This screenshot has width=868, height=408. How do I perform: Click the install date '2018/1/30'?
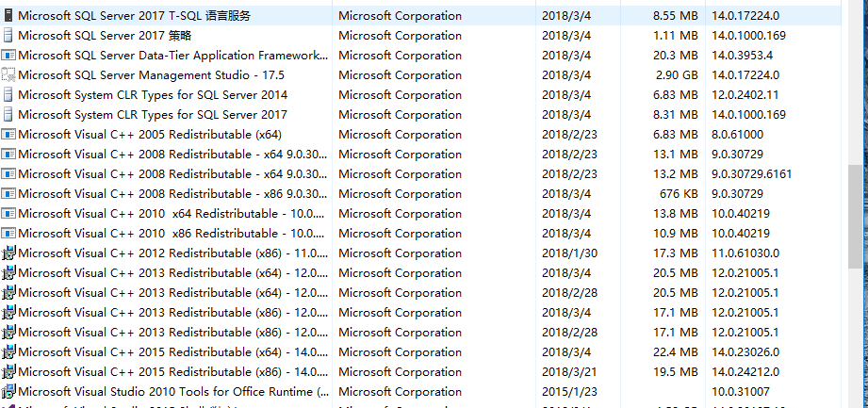pos(569,253)
